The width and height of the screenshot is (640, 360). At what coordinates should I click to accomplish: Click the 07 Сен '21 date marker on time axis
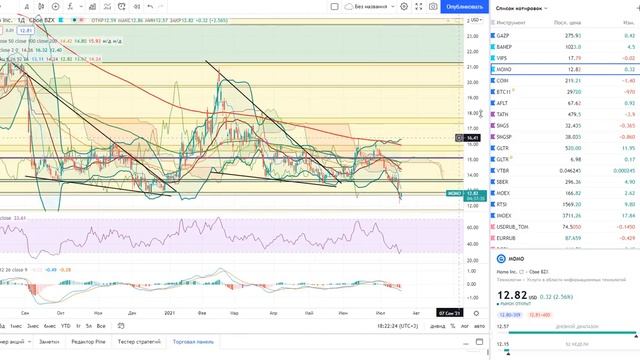tap(449, 313)
